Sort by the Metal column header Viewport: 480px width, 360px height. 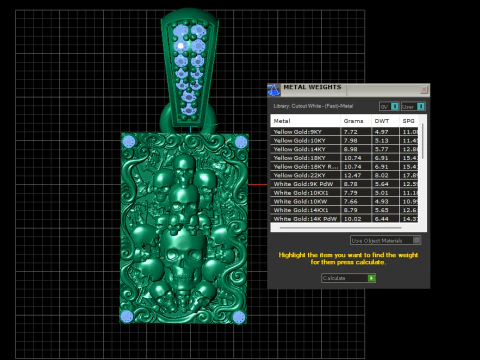point(305,121)
